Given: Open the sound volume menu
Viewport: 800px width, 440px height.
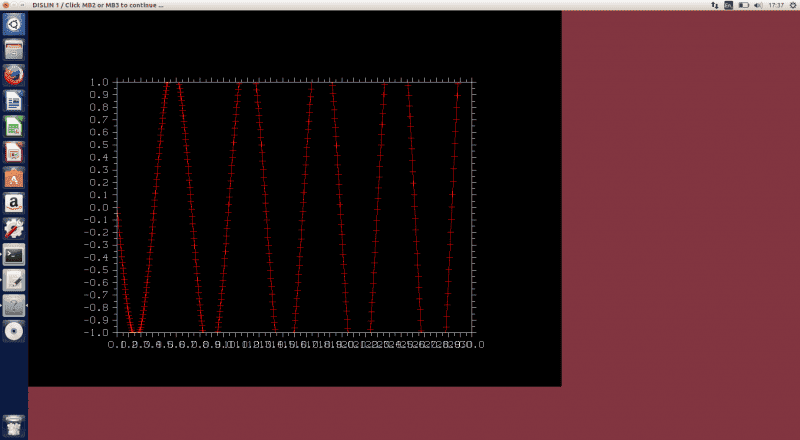Looking at the screenshot, I should 758,5.
